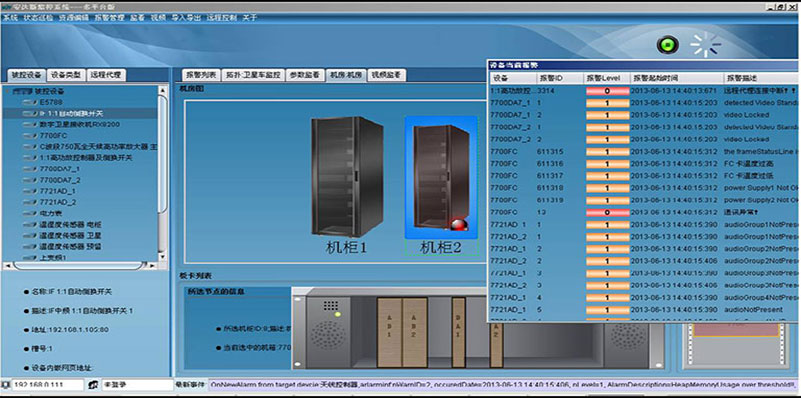
Task: Switch to the 视频监看 tab
Action: coord(386,75)
